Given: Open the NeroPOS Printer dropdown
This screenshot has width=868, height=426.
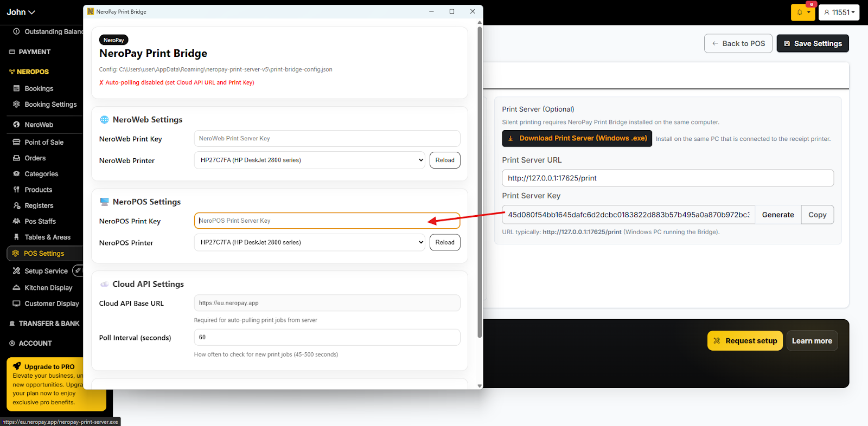Looking at the screenshot, I should 309,243.
